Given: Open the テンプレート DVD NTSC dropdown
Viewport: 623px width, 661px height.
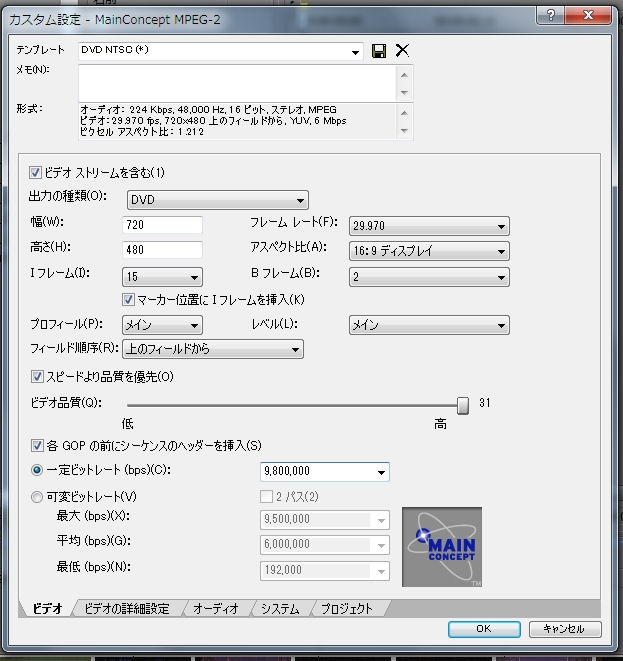Looking at the screenshot, I should tap(220, 51).
